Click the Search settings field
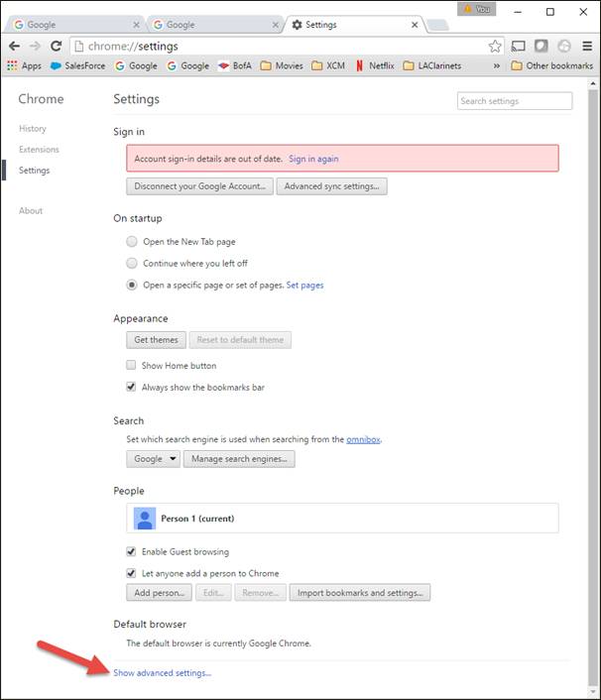The height and width of the screenshot is (700, 601). (x=515, y=101)
